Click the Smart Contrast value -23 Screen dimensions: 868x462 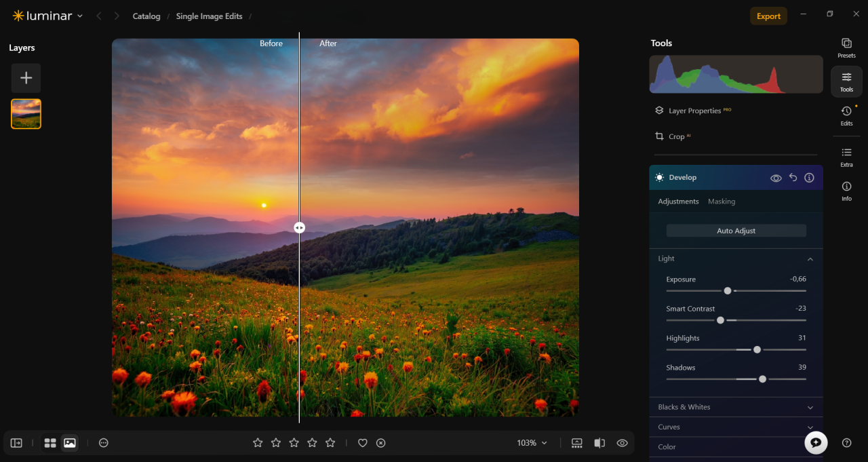[x=800, y=308]
